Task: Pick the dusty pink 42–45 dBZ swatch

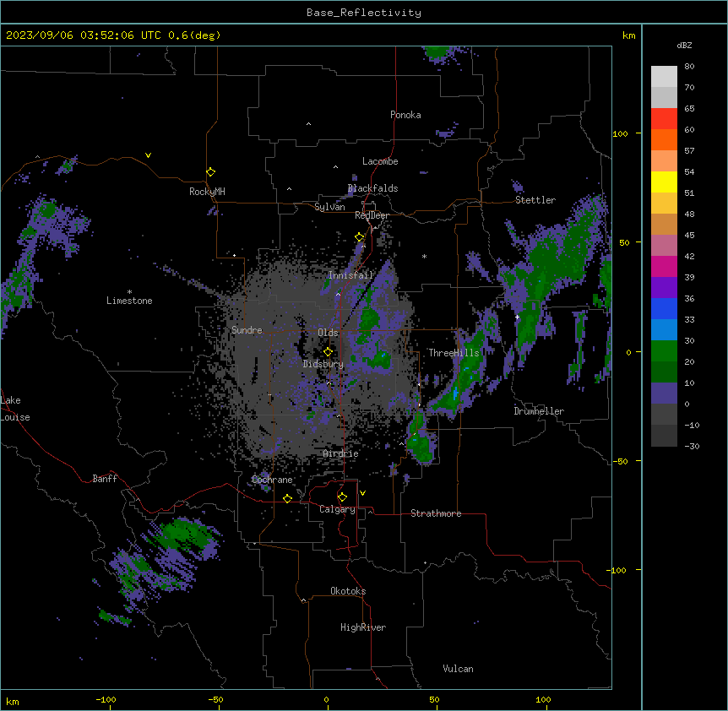Action: [x=664, y=246]
